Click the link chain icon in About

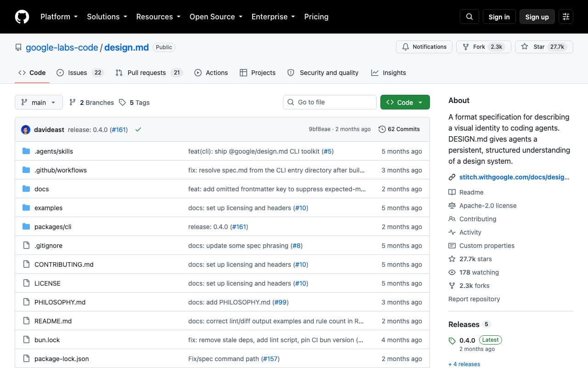(x=452, y=177)
